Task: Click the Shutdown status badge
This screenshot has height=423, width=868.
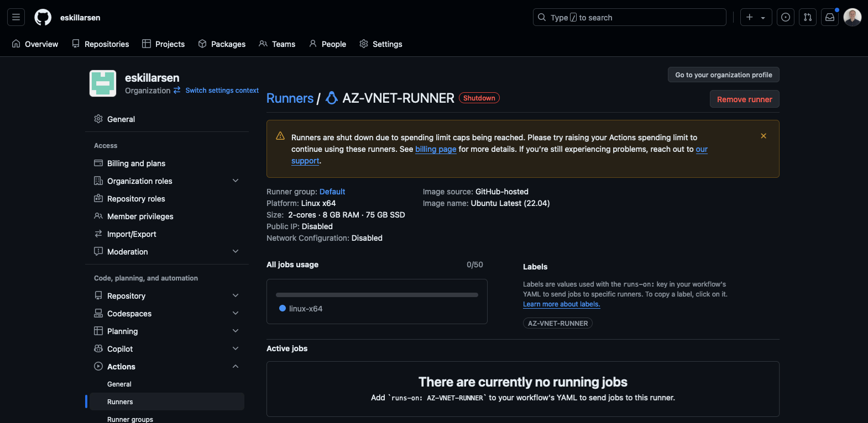Action: (479, 98)
